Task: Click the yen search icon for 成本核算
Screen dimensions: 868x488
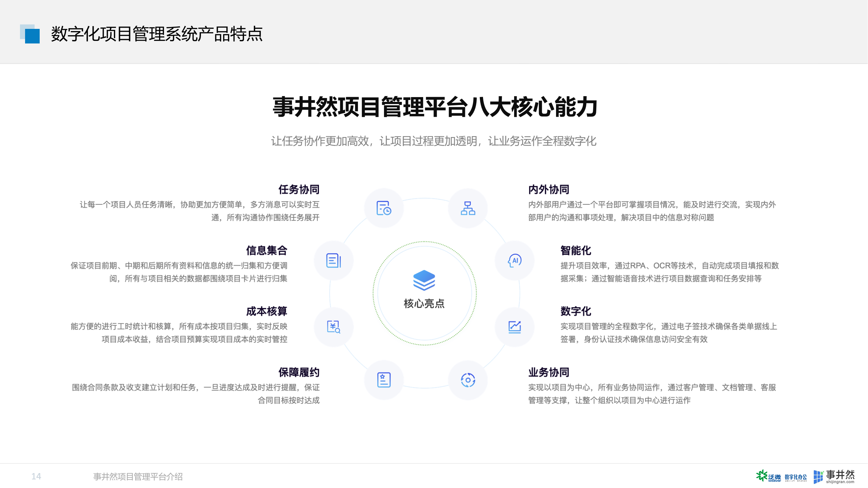Action: [x=333, y=326]
